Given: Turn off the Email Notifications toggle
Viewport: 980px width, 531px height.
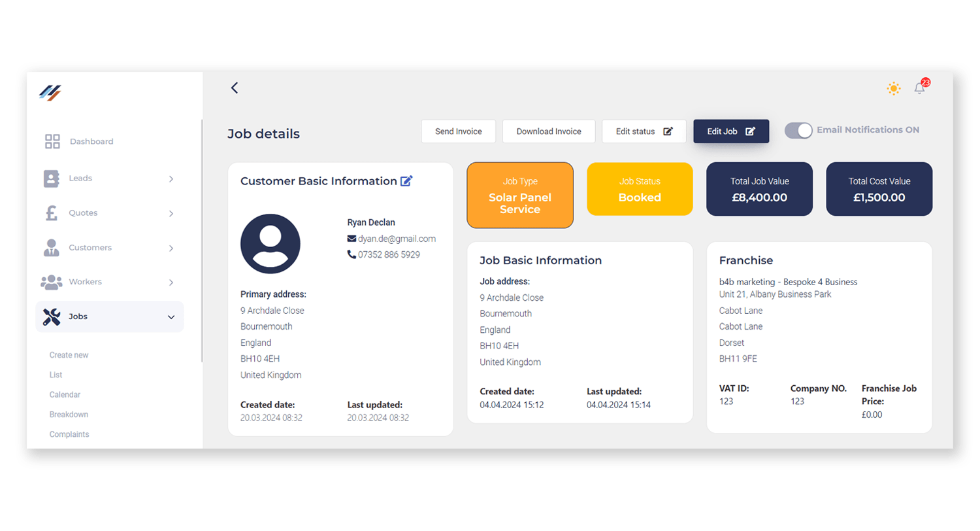Looking at the screenshot, I should pyautogui.click(x=798, y=130).
